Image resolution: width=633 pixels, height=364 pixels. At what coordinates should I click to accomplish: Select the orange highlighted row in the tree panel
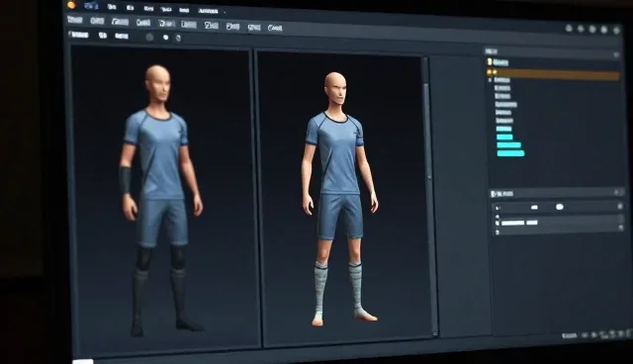[x=553, y=74]
